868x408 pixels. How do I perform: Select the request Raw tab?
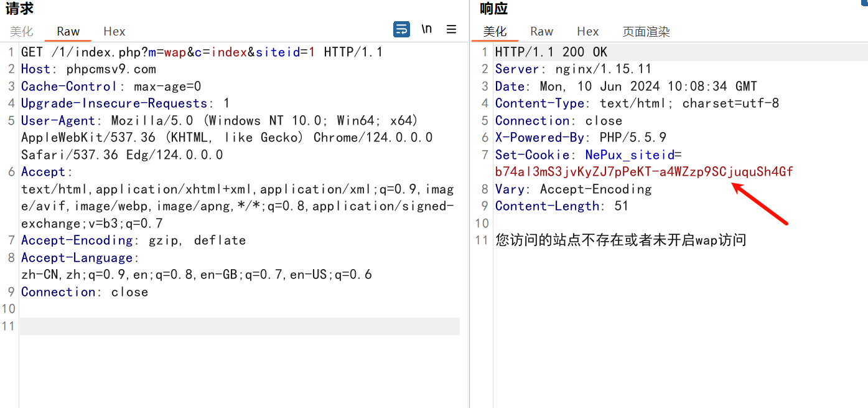[x=68, y=31]
